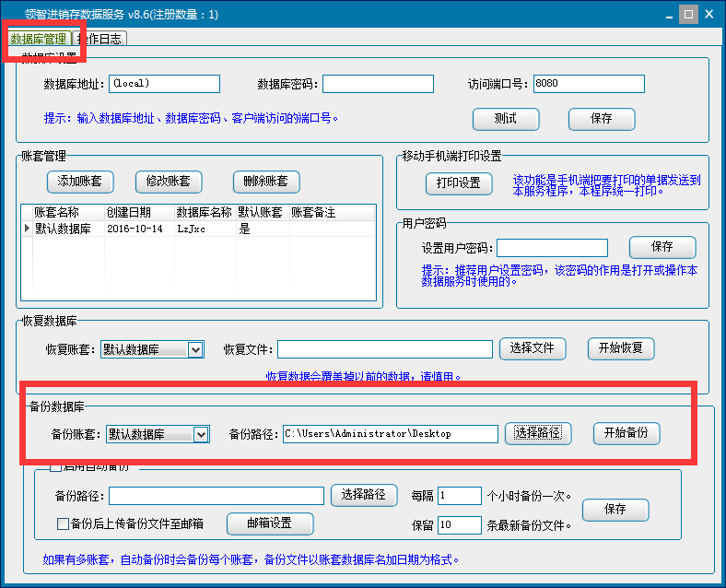Click 保存 next to the 测试 button
The width and height of the screenshot is (726, 588).
point(602,119)
